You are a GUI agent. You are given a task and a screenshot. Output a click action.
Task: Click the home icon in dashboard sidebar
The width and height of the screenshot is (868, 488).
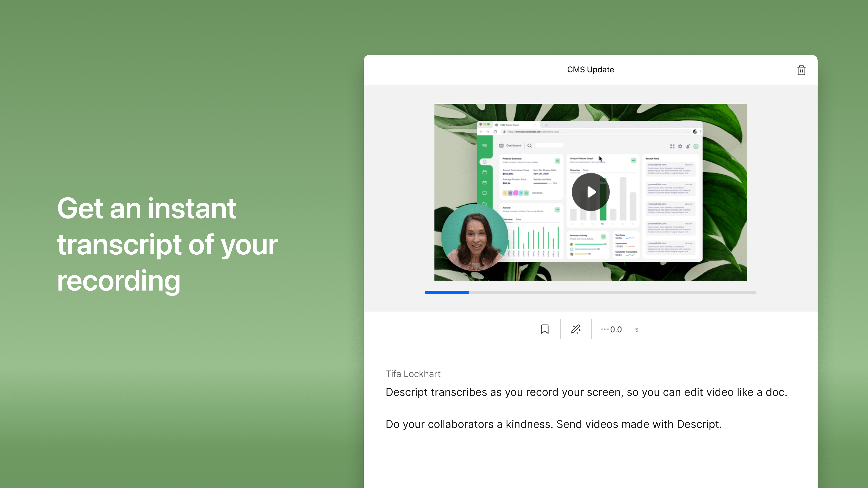tap(484, 162)
